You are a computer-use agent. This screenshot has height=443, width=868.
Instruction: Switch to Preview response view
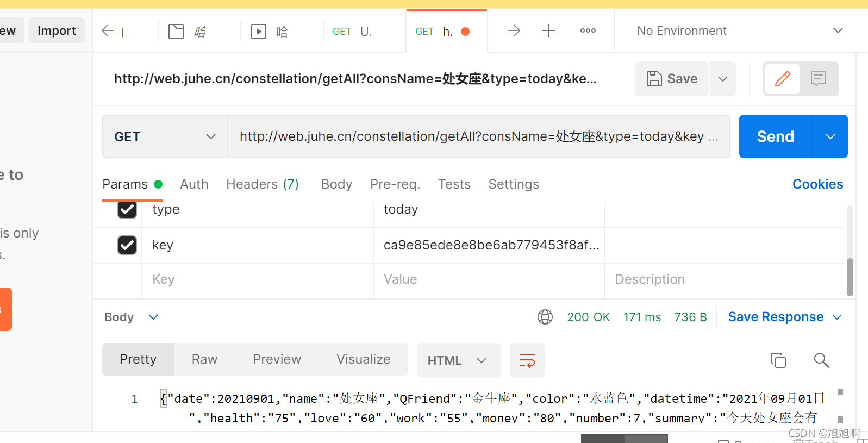277,359
